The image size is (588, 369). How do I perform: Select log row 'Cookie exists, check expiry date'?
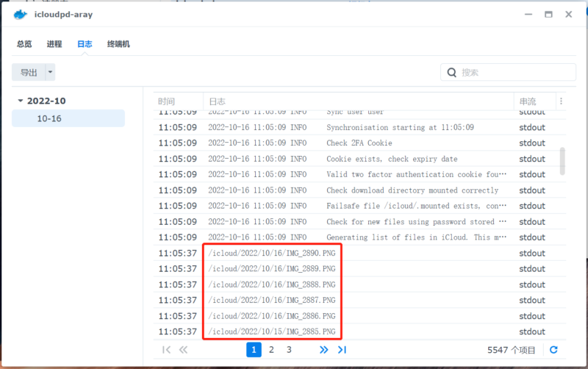(x=359, y=159)
